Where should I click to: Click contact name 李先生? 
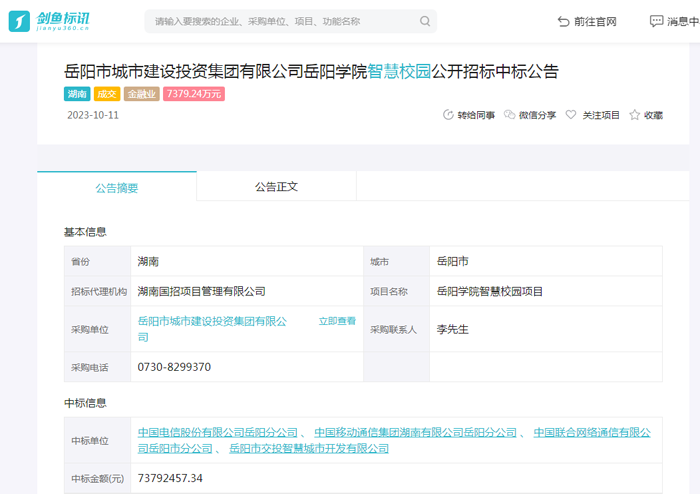(x=453, y=329)
